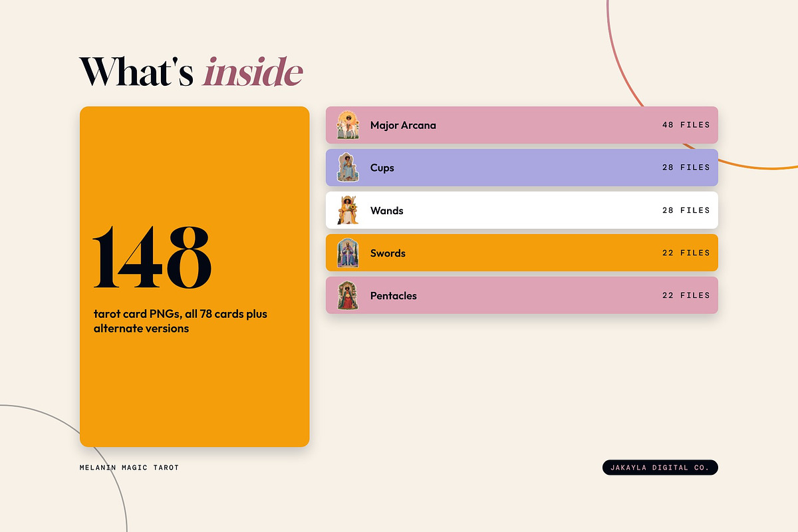Click the Swords card thumbnail
798x532 pixels.
click(x=348, y=253)
